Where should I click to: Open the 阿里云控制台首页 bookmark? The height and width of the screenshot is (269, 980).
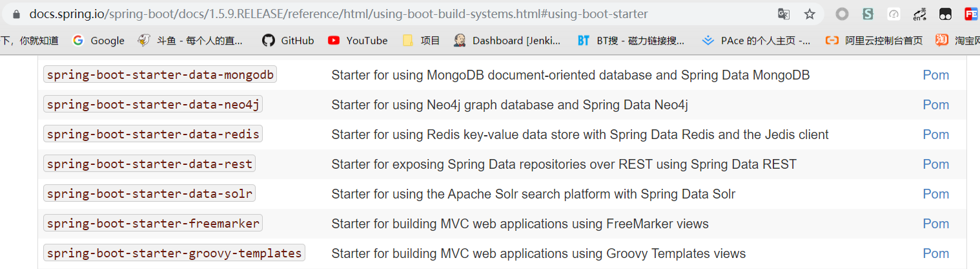[874, 40]
